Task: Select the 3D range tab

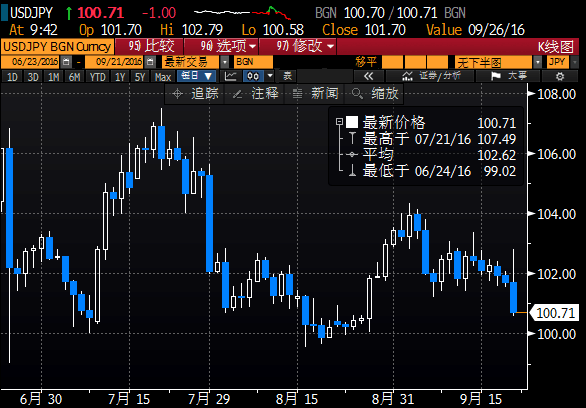Action: (33, 77)
